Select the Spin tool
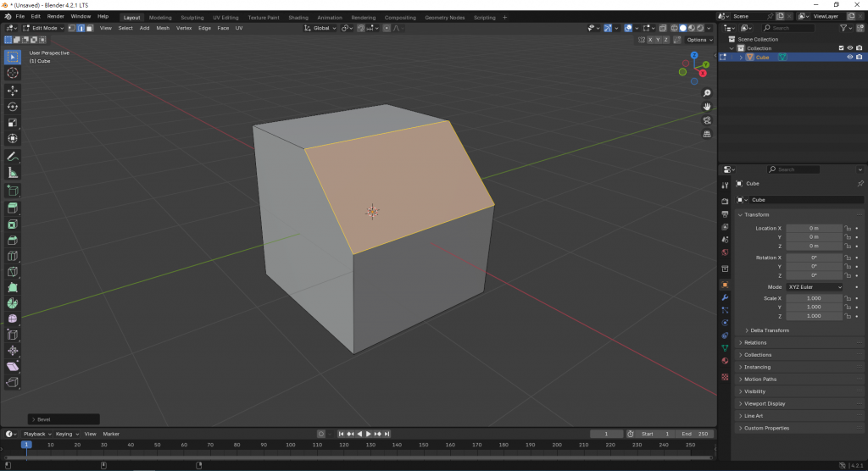 13,303
